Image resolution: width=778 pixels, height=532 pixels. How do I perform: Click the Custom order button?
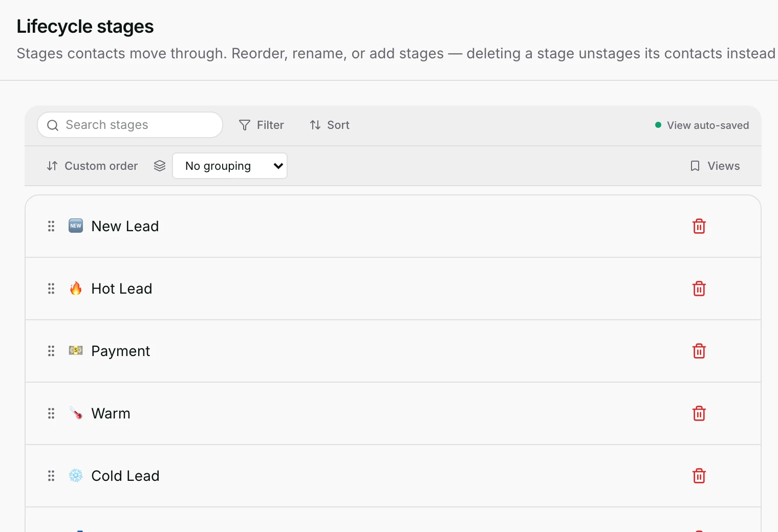click(x=92, y=166)
